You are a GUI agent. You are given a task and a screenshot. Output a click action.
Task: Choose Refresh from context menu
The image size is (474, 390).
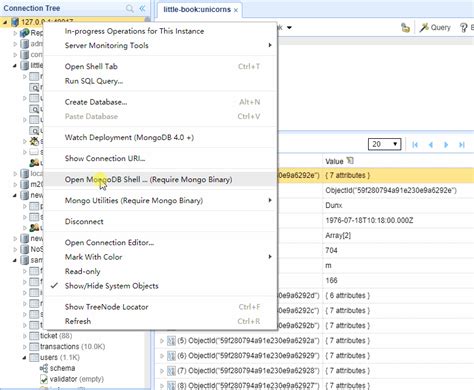161,321
